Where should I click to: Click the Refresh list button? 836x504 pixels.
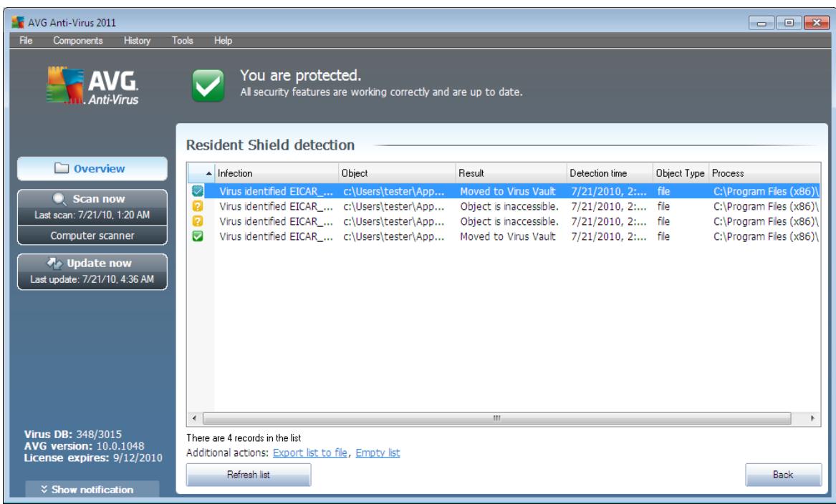pyautogui.click(x=249, y=475)
